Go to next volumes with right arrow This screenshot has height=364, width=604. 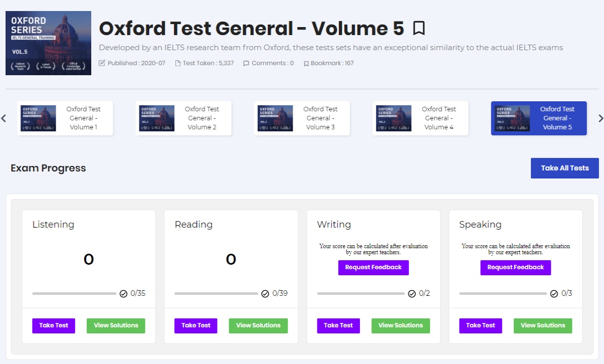point(601,118)
